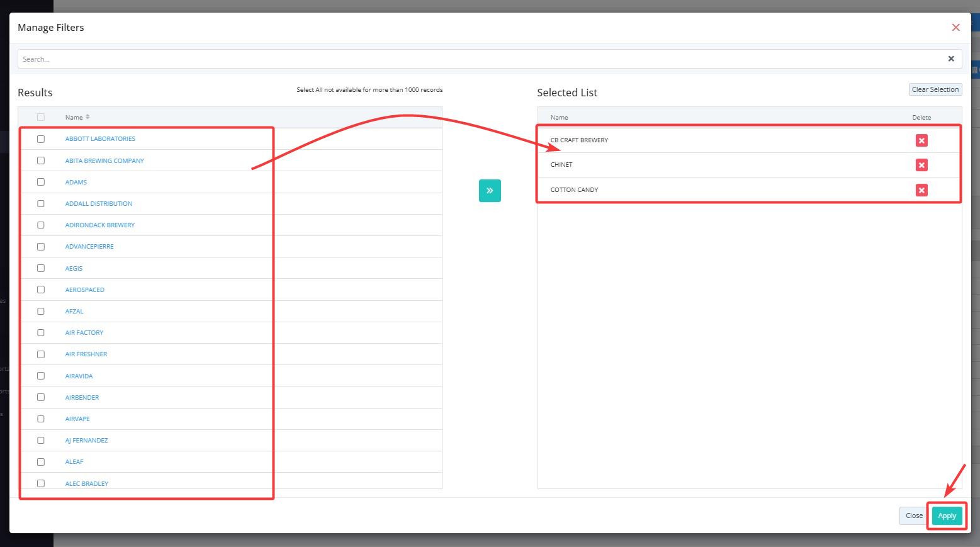Open the AJ FERNANDEZ link

[x=86, y=440]
